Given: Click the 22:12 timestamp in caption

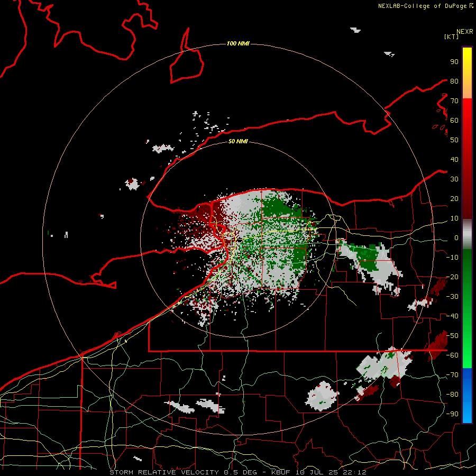Looking at the screenshot, I should point(354,472).
